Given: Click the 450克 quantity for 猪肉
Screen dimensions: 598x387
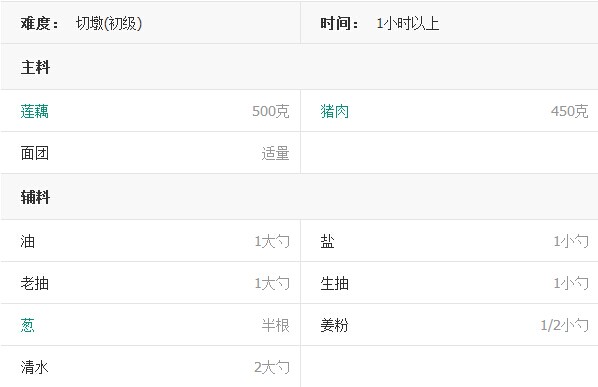Looking at the screenshot, I should click(x=569, y=111).
